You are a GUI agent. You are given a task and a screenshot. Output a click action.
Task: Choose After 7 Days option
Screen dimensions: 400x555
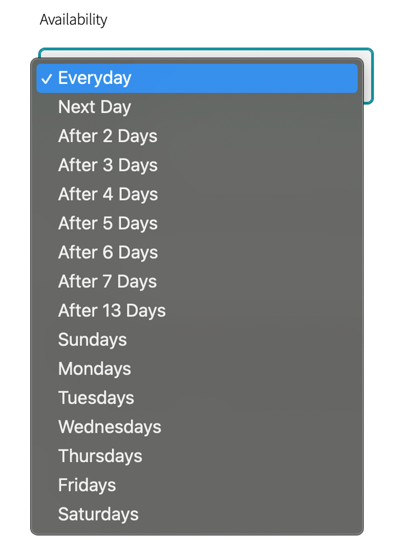click(197, 281)
